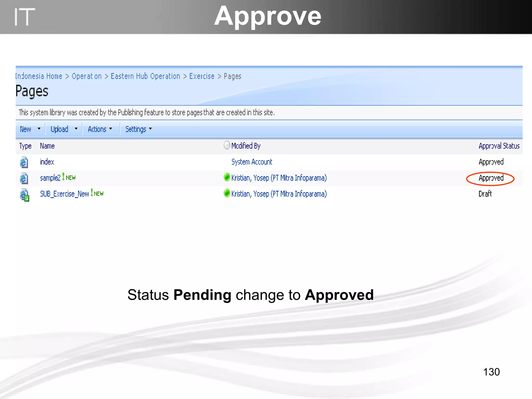
Task: Click the green presence icon in the sample2 row
Action: click(x=227, y=177)
